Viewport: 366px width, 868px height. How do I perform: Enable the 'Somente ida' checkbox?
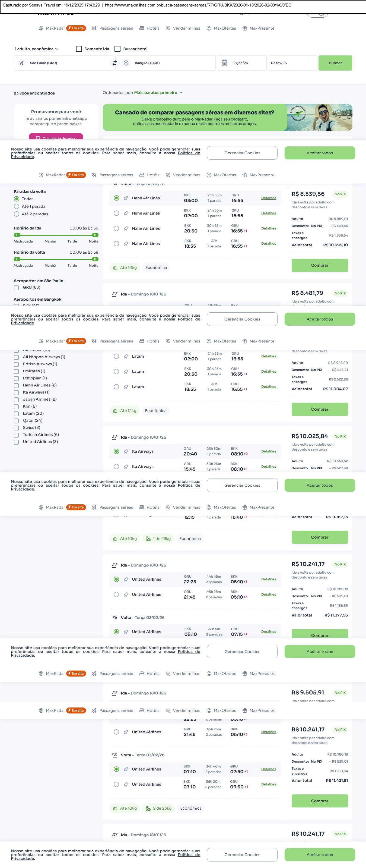coord(79,49)
